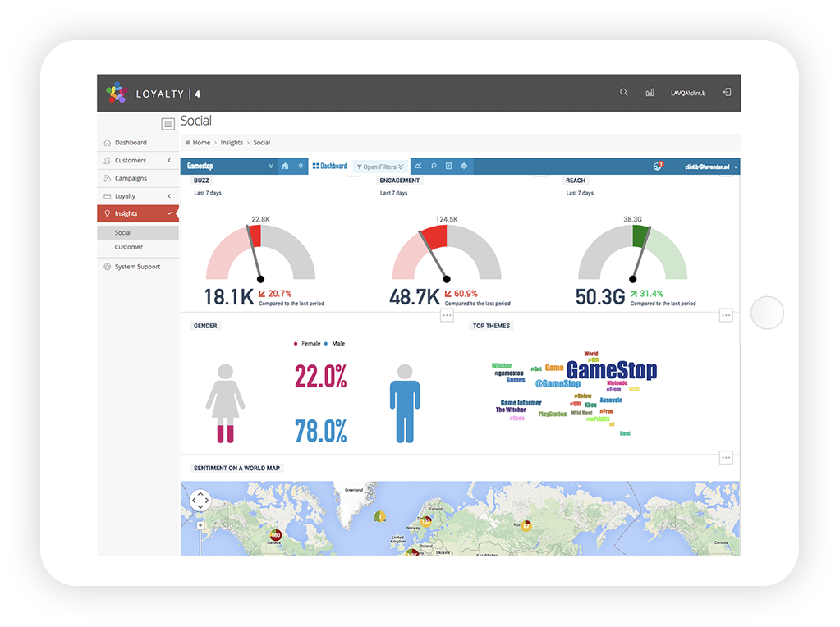Open search from the top header
Viewport: 840px width, 627px height.
point(623,93)
